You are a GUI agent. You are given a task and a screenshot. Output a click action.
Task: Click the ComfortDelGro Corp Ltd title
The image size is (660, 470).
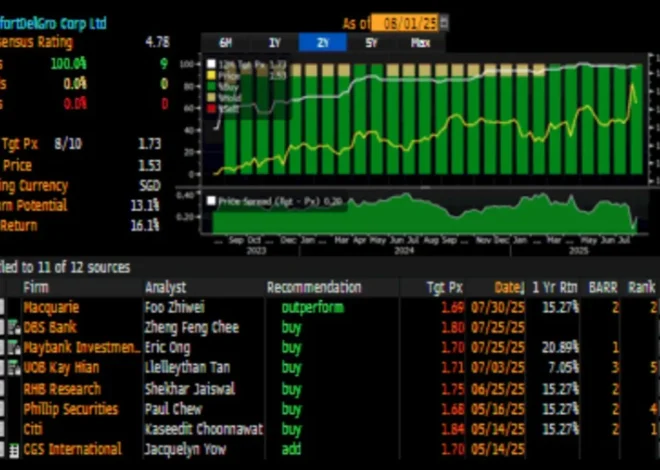point(53,23)
